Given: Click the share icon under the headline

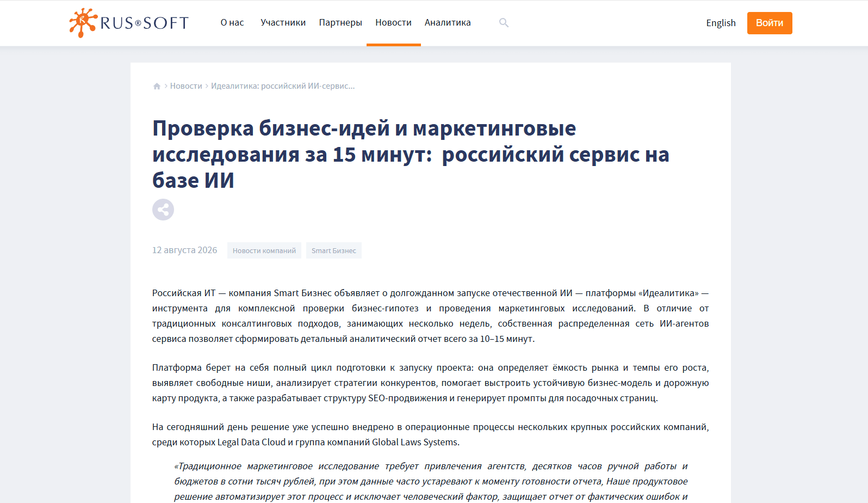Looking at the screenshot, I should 163,210.
